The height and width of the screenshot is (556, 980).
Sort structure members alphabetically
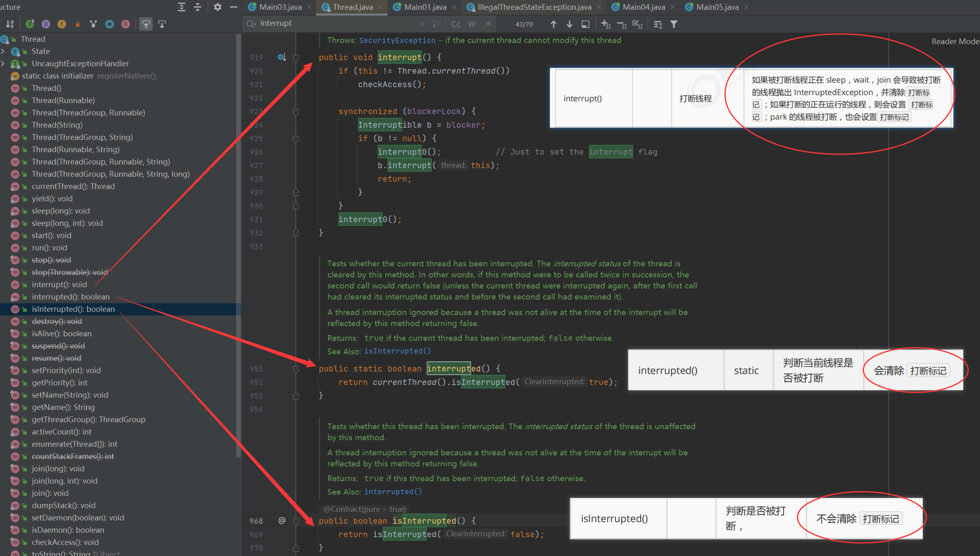tap(10, 24)
